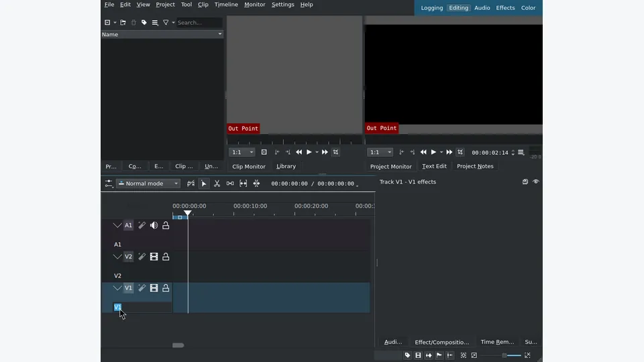Open the Normal mode edit dropdown
The width and height of the screenshot is (644, 362).
(x=148, y=184)
